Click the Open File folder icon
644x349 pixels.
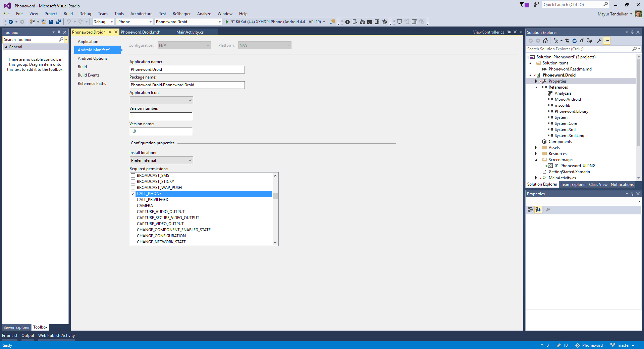click(x=44, y=22)
